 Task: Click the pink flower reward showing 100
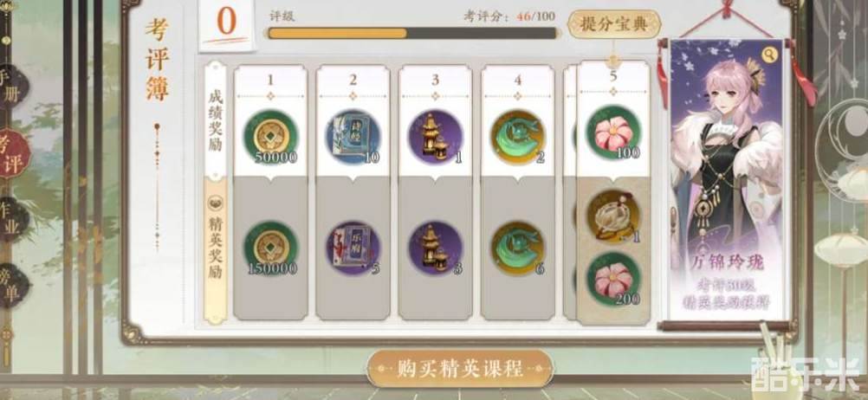(613, 132)
